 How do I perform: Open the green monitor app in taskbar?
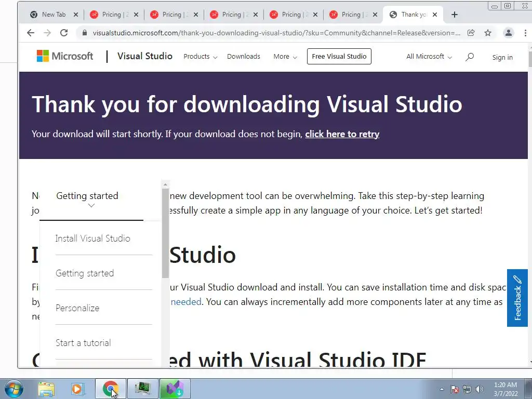(x=142, y=389)
